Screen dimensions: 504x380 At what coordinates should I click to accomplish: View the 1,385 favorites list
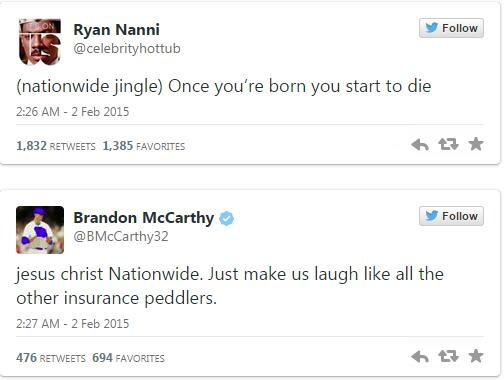pyautogui.click(x=144, y=146)
